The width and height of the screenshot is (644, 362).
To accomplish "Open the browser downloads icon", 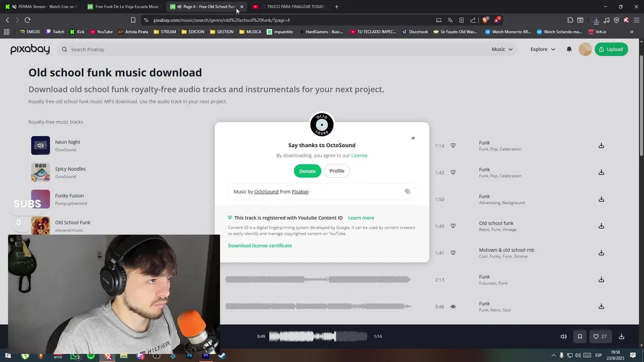I will click(596, 20).
